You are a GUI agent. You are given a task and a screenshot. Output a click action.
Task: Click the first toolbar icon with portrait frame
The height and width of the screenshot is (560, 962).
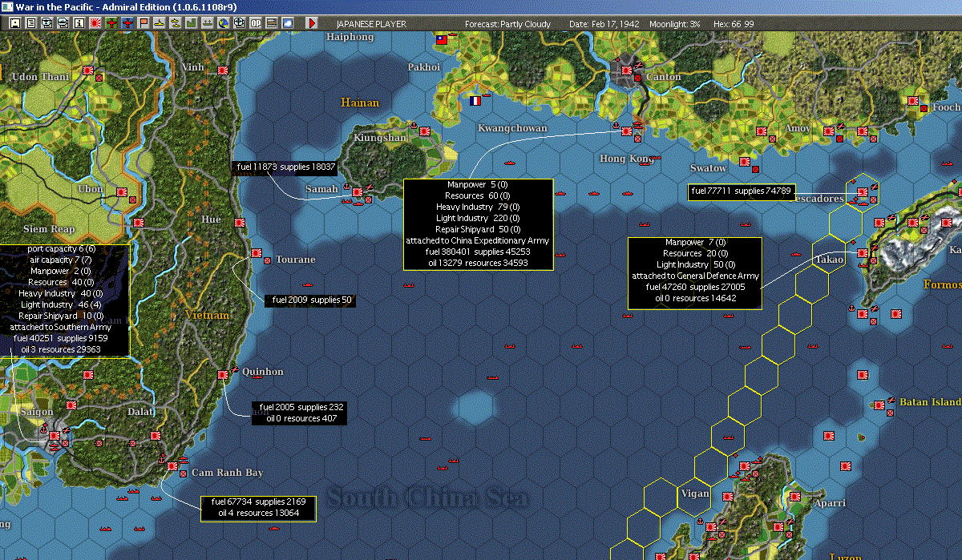tap(15, 23)
